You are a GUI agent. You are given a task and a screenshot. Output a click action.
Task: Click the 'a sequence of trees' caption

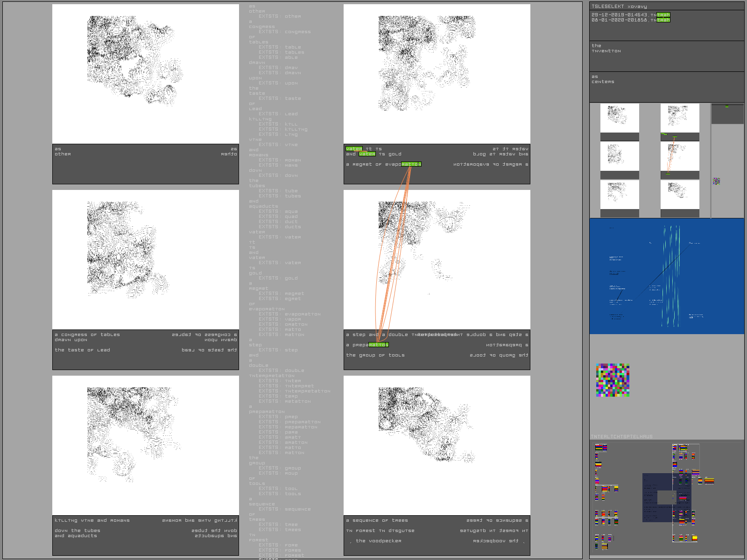pyautogui.click(x=377, y=520)
